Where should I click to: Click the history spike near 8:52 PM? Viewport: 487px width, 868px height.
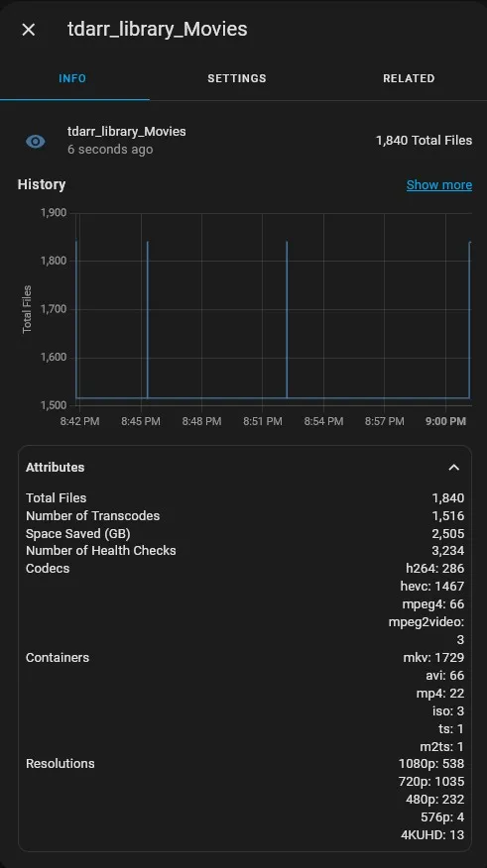coord(287,319)
